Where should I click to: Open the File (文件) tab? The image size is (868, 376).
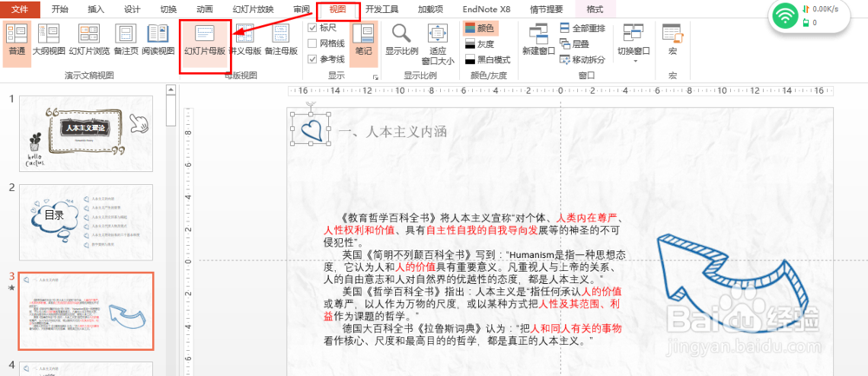point(19,9)
